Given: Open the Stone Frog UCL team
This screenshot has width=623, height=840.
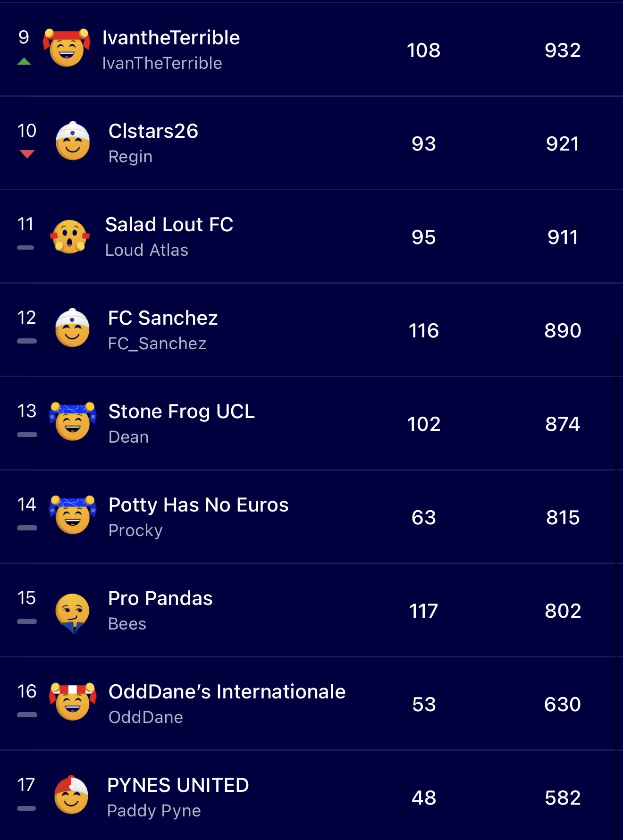Looking at the screenshot, I should pyautogui.click(x=181, y=412).
